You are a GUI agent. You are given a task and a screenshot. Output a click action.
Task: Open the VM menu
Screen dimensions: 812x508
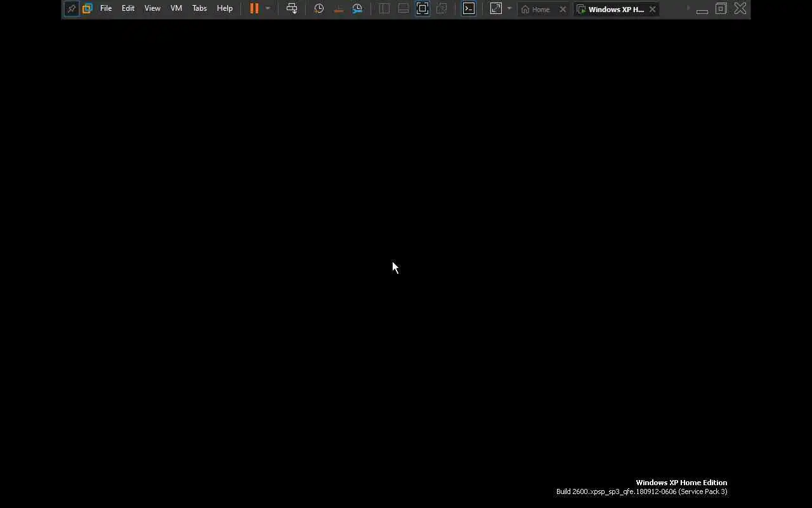[x=176, y=9]
